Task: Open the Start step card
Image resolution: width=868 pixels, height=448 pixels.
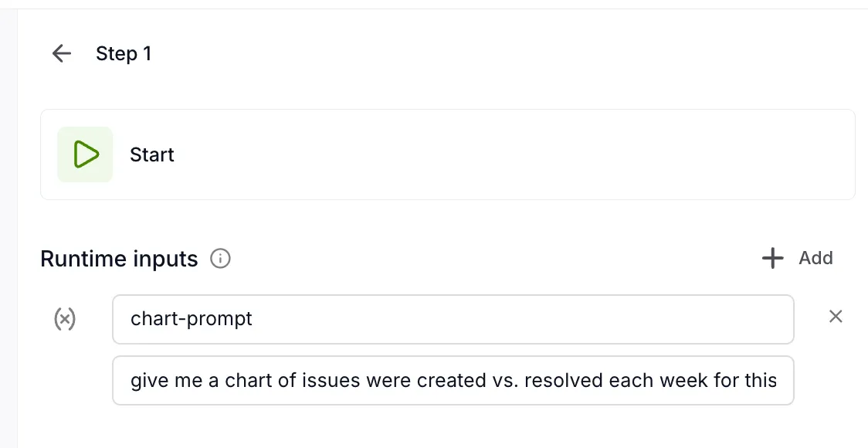Action: [448, 154]
